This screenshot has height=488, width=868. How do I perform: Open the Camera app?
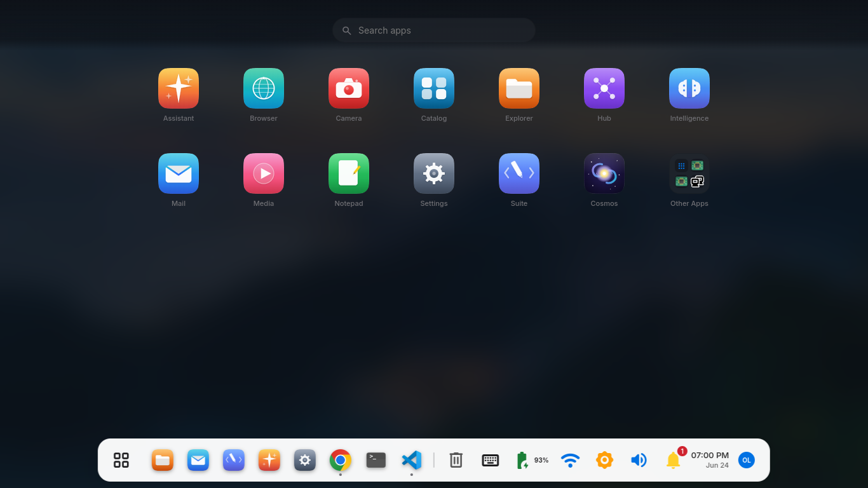349,88
